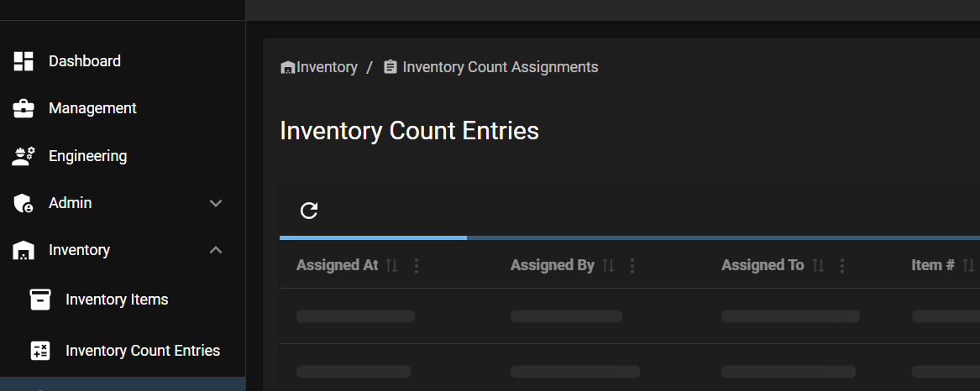Sort by Assigned To column
This screenshot has width=980, height=391.
(817, 265)
